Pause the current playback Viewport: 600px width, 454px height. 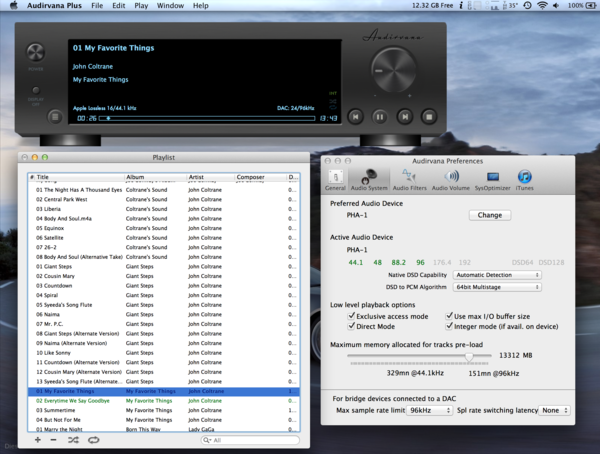point(380,117)
